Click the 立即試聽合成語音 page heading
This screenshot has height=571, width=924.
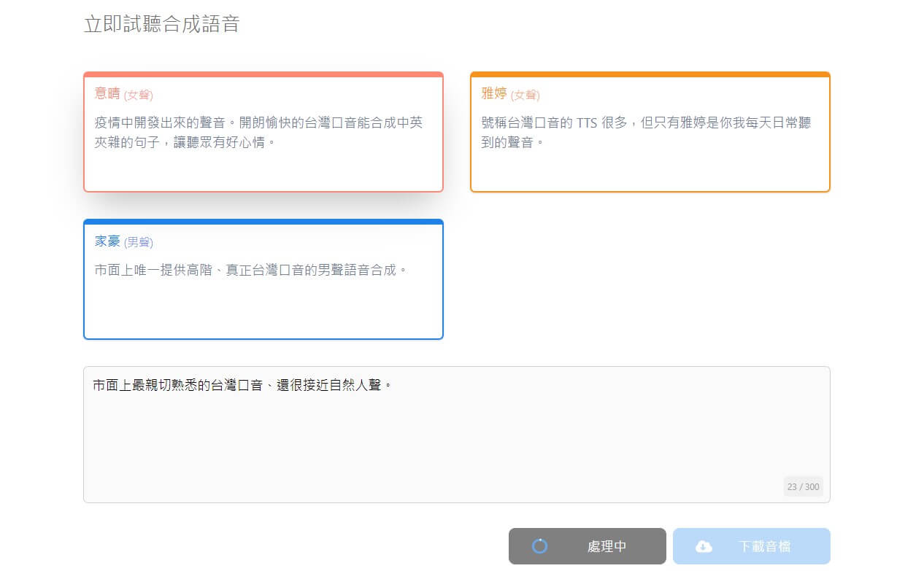[161, 24]
